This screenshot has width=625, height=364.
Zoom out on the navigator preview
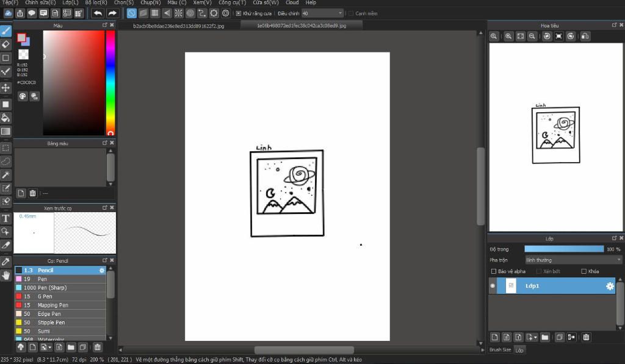[x=532, y=36]
